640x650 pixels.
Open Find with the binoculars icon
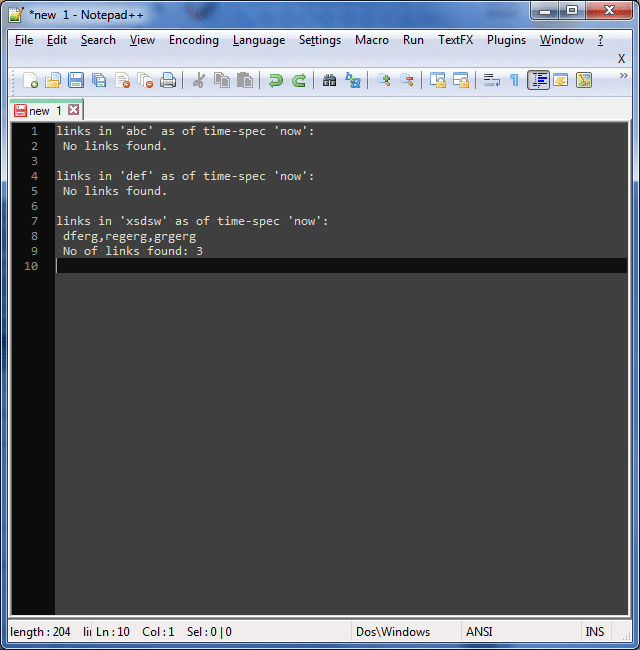(x=330, y=80)
